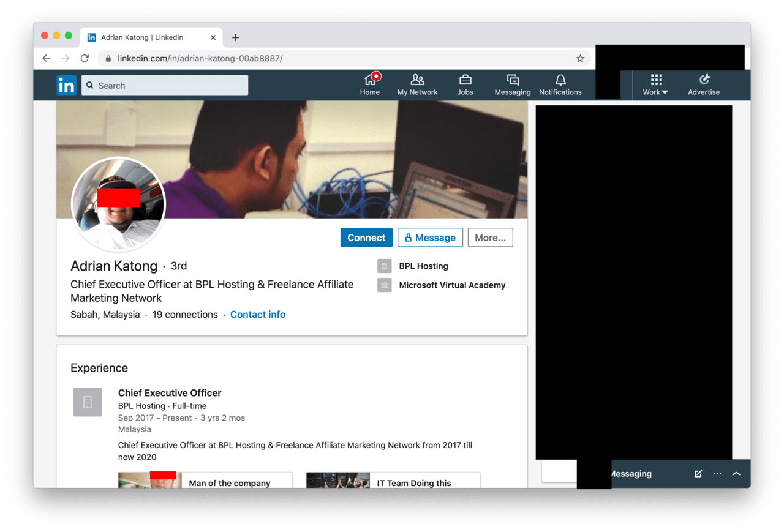Bookmark this page with the star icon
This screenshot has height=532, width=784.
coord(580,58)
